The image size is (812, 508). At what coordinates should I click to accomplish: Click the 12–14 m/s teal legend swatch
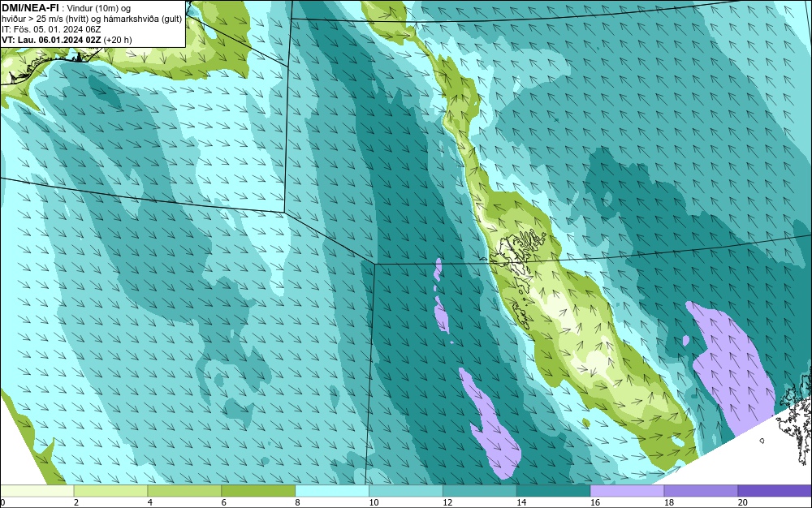(x=480, y=491)
